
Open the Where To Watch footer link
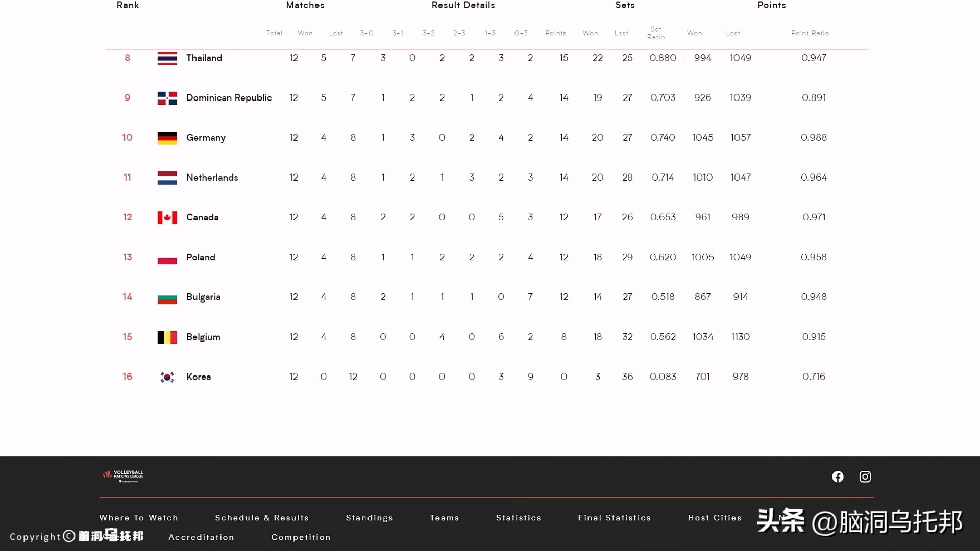pyautogui.click(x=138, y=518)
